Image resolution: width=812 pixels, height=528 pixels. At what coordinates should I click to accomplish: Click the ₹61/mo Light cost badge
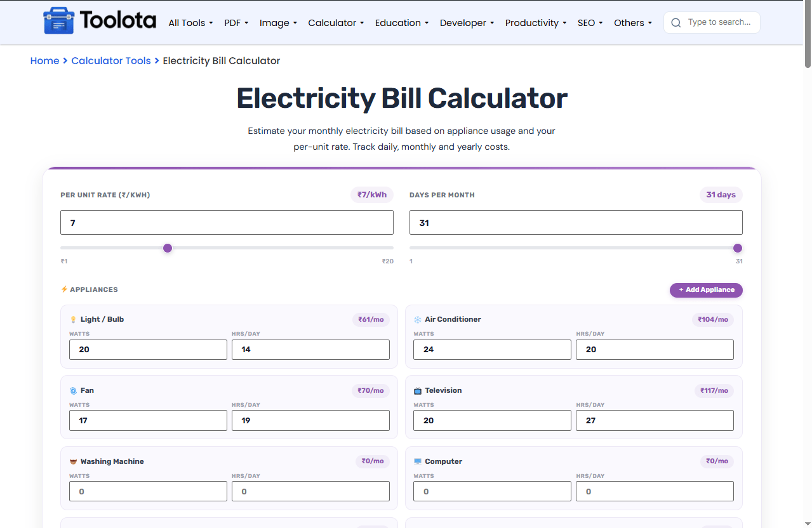click(x=371, y=319)
